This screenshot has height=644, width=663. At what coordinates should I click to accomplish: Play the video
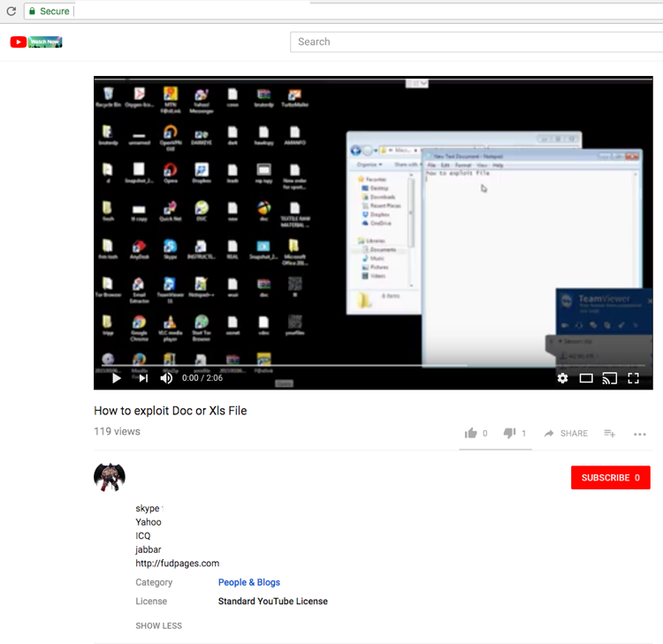point(116,378)
